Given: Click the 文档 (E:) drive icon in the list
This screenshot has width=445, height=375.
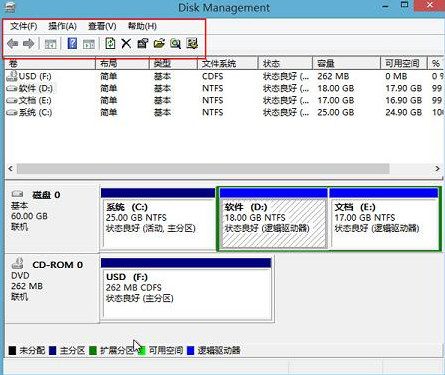Looking at the screenshot, I should click(12, 100).
